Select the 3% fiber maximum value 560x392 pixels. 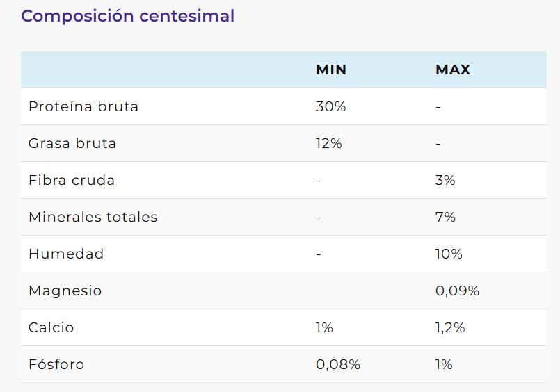(445, 180)
